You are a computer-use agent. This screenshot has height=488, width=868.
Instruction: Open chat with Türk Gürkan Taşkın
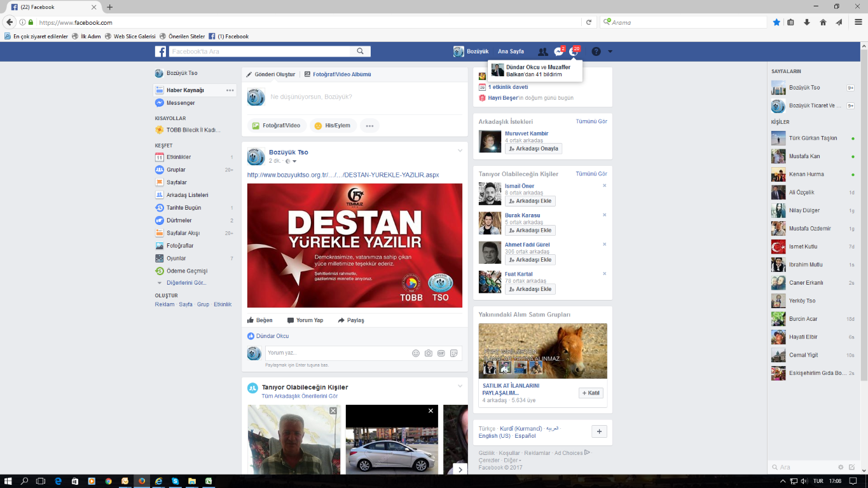[x=813, y=138]
